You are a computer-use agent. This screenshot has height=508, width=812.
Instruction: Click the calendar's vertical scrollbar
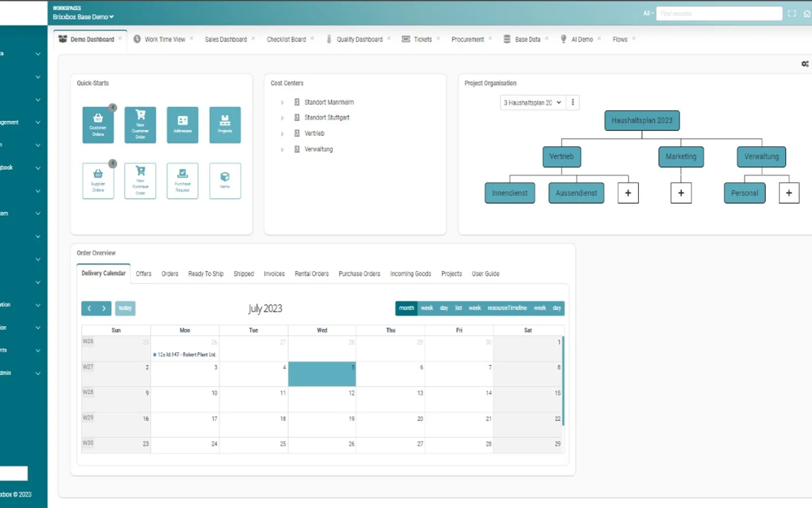tap(563, 381)
